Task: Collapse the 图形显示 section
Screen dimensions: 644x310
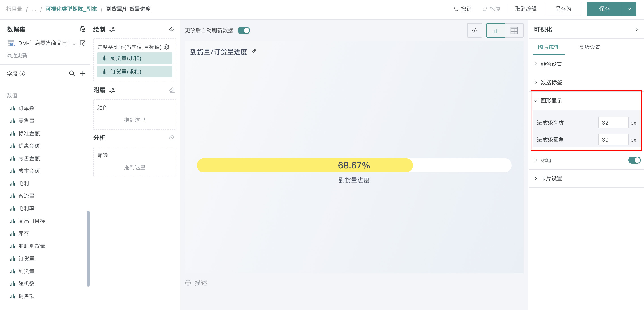Action: 551,101
